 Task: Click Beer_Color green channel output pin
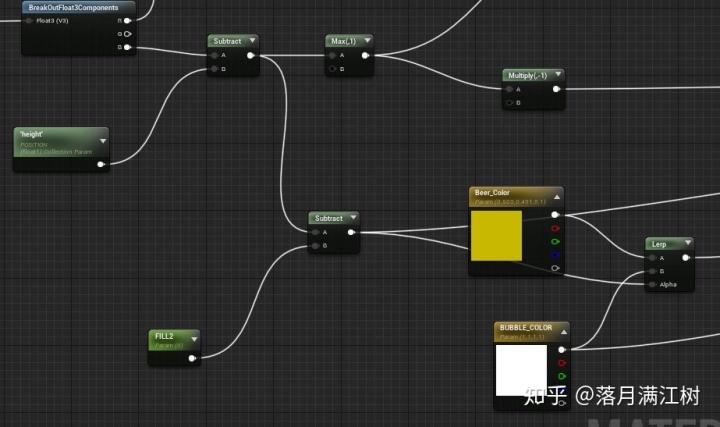coord(555,242)
